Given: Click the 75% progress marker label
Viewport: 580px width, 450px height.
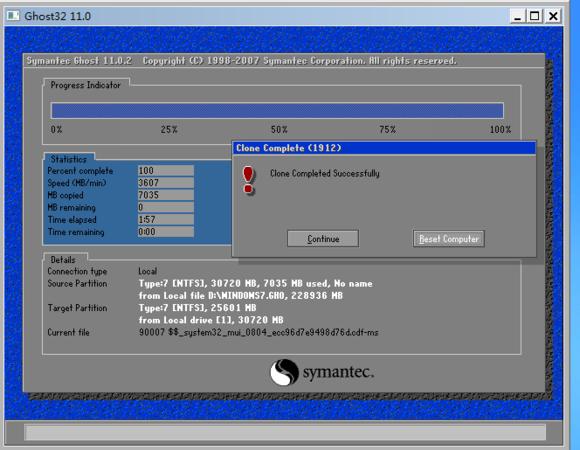Looking at the screenshot, I should (x=387, y=129).
